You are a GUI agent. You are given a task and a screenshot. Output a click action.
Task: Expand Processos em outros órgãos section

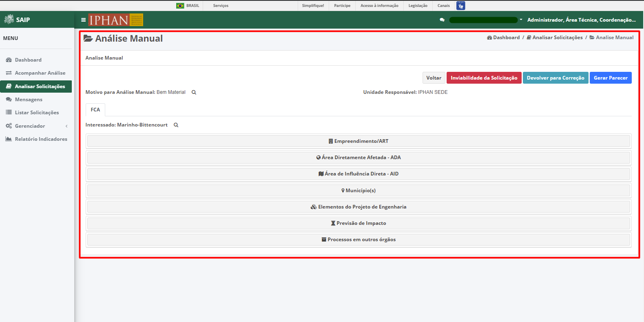(359, 240)
